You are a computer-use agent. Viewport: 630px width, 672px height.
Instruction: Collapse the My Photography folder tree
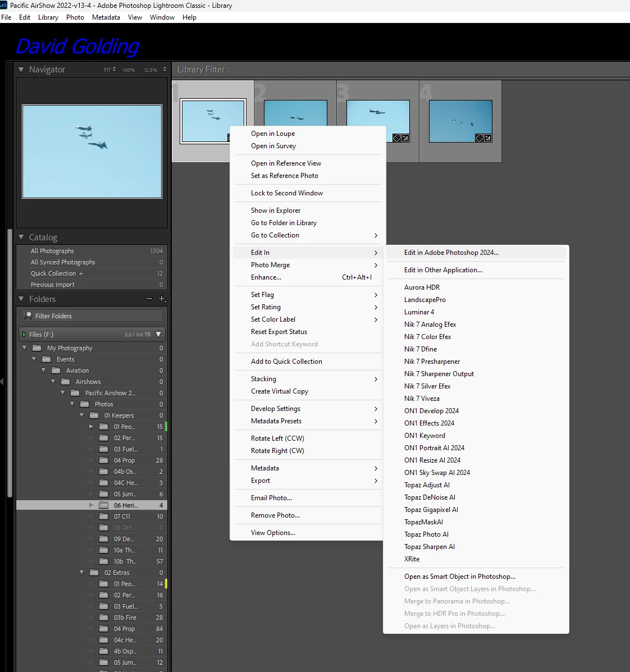(25, 348)
